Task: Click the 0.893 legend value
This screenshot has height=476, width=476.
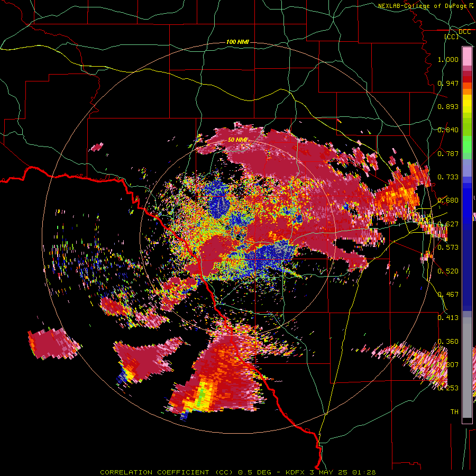Action: click(448, 106)
